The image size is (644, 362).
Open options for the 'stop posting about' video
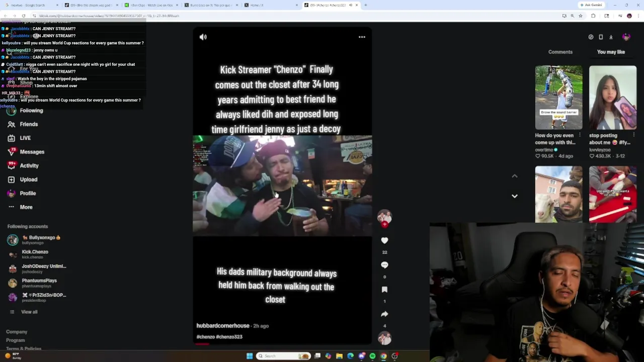click(x=633, y=135)
